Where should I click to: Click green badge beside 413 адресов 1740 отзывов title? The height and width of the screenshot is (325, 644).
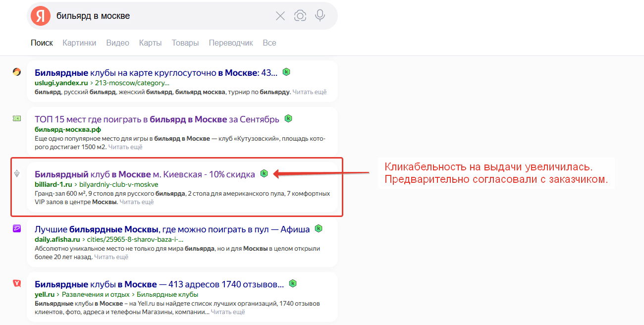coord(293,283)
